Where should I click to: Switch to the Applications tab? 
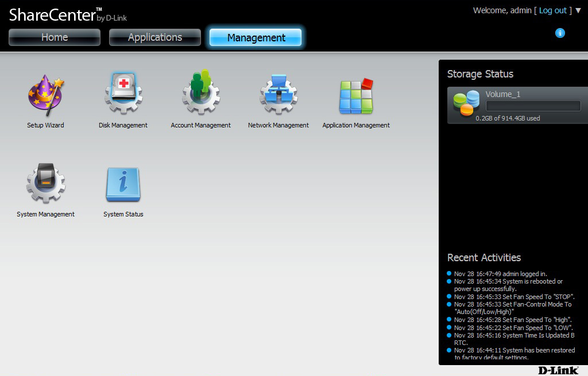[x=155, y=37]
